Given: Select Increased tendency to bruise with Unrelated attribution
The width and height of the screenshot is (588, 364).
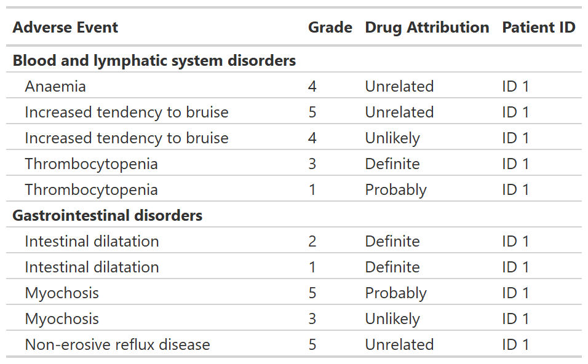Looking at the screenshot, I should 127,113.
